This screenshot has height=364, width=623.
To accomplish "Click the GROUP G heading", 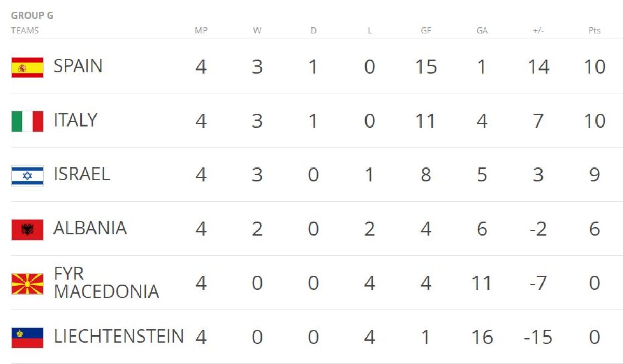I will click(x=32, y=16).
